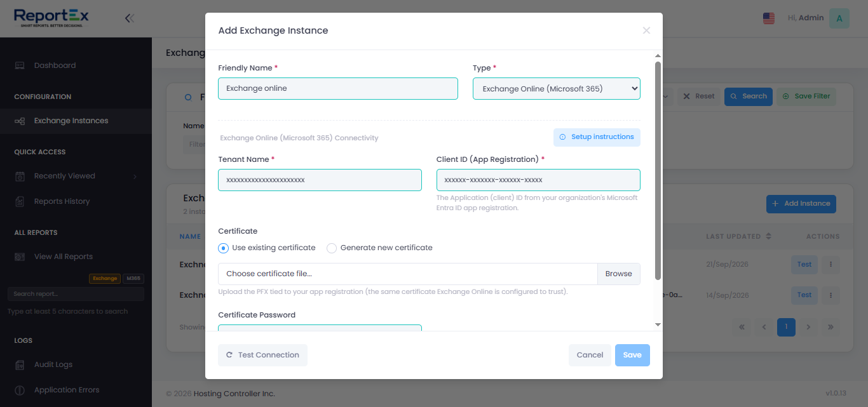
Task: Expand the Recently Viewed submenu arrow
Action: point(135,177)
